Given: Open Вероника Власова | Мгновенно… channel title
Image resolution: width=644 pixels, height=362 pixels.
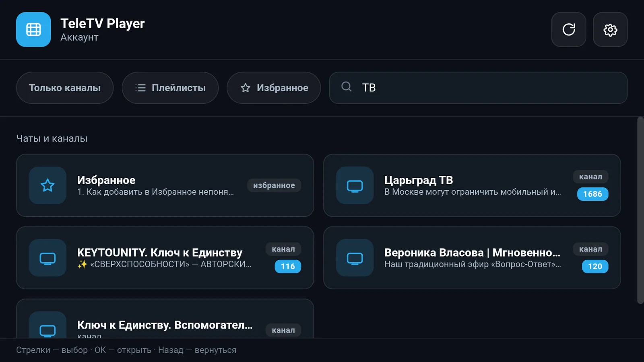Looking at the screenshot, I should click(472, 253).
